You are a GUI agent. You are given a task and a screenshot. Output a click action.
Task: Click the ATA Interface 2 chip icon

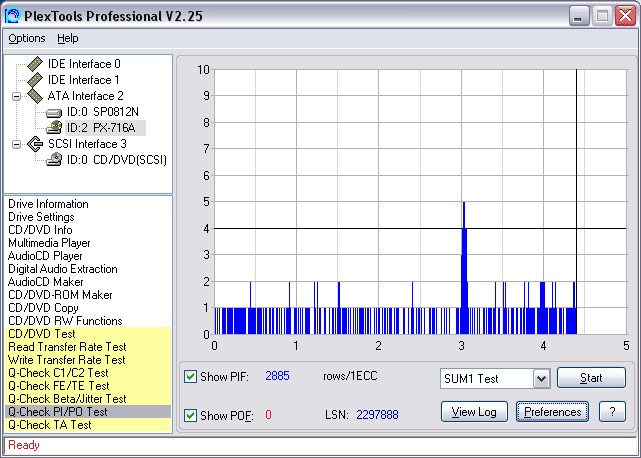pyautogui.click(x=35, y=96)
